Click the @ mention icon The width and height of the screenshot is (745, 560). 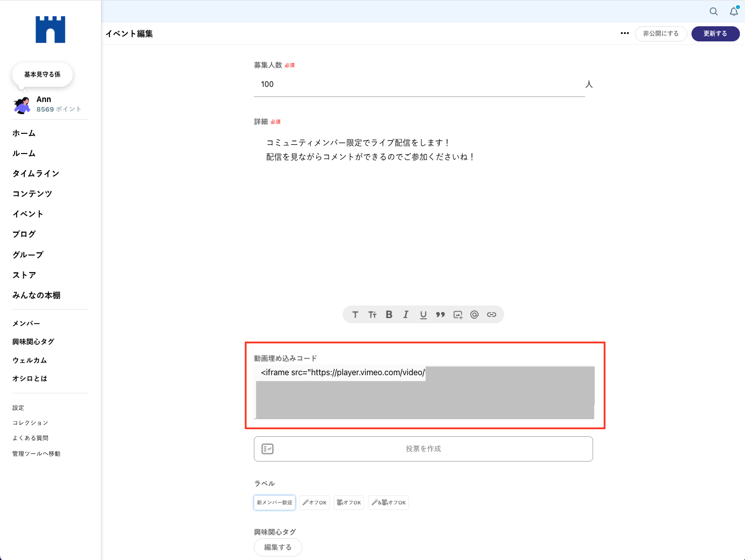[x=474, y=315]
